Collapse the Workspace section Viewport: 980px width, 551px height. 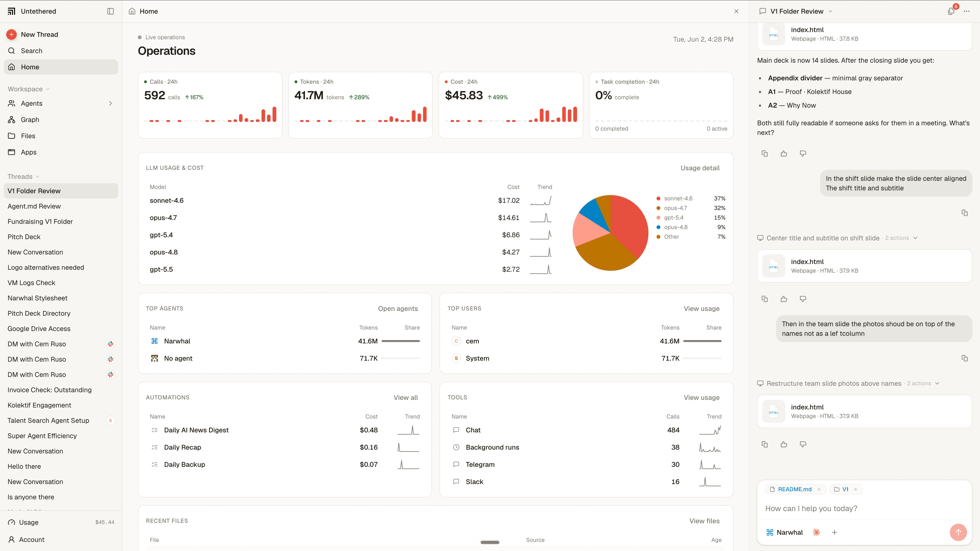point(29,89)
